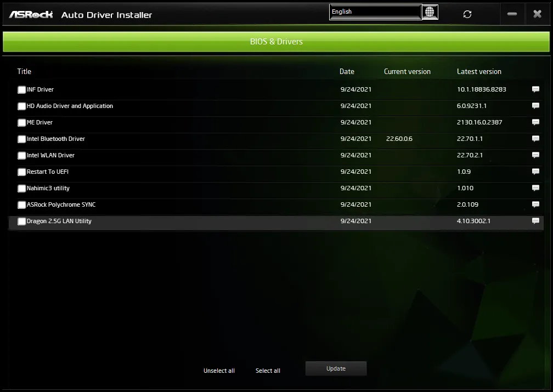553x392 pixels.
Task: Select the ASRock Polychrome SYNC checkbox
Action: pyautogui.click(x=21, y=205)
